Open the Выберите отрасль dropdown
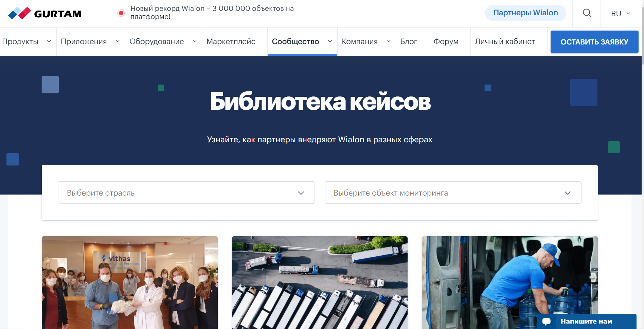The width and height of the screenshot is (644, 329). click(x=186, y=193)
